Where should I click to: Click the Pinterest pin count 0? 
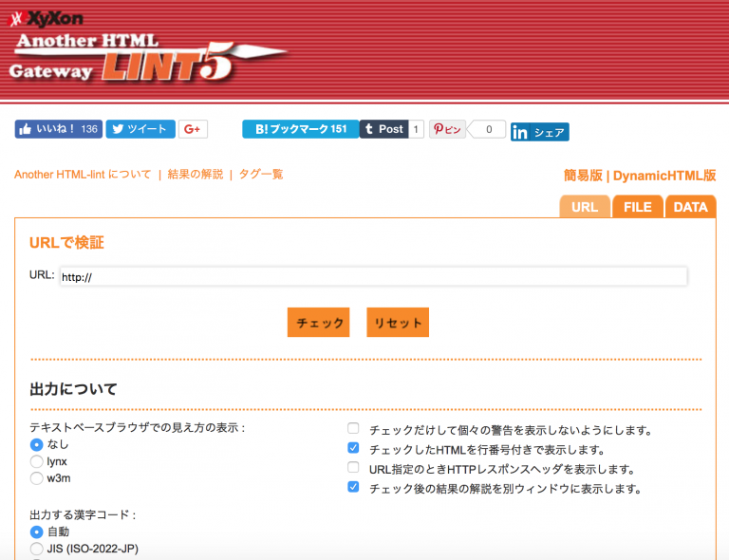click(x=489, y=129)
